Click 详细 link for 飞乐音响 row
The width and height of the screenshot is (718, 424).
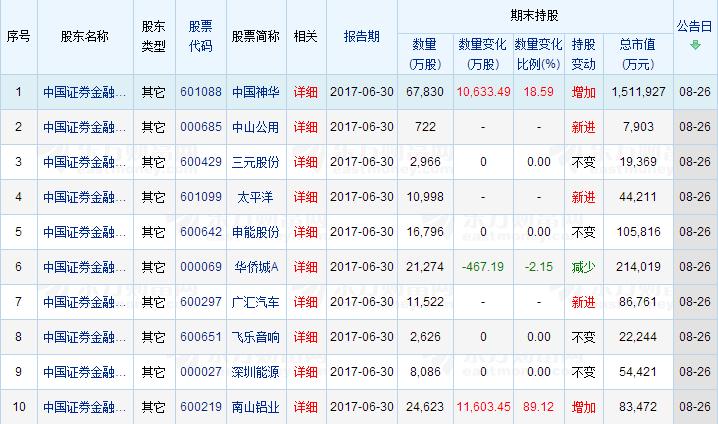click(x=305, y=337)
